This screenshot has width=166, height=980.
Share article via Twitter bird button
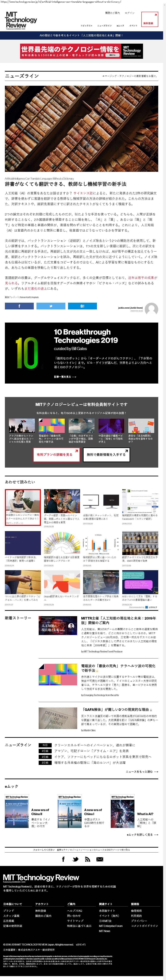coord(51,306)
